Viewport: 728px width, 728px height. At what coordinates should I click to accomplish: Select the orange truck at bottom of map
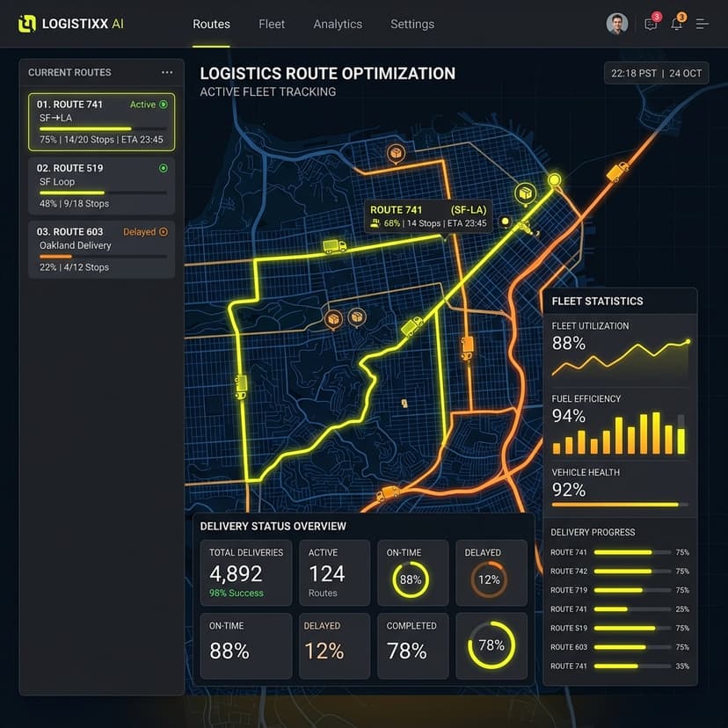click(388, 492)
